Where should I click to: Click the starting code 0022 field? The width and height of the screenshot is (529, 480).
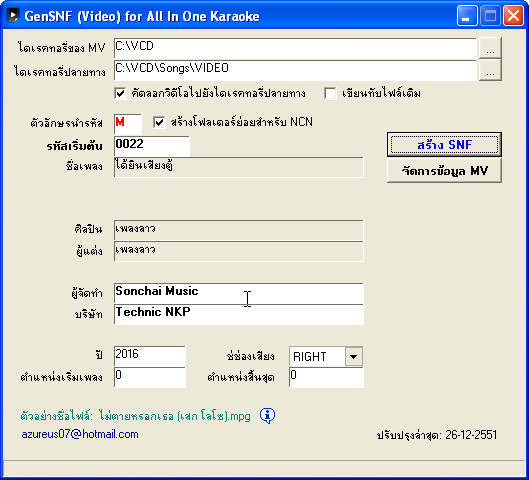pyautogui.click(x=152, y=146)
